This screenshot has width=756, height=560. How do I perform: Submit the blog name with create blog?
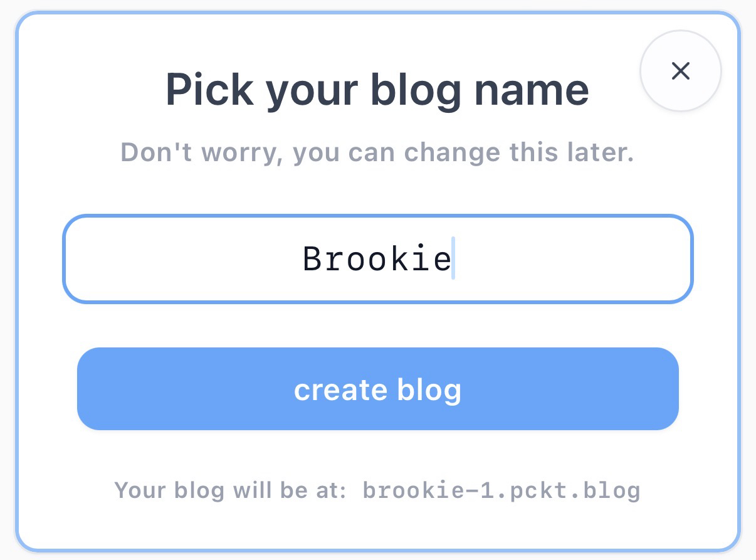click(x=377, y=389)
